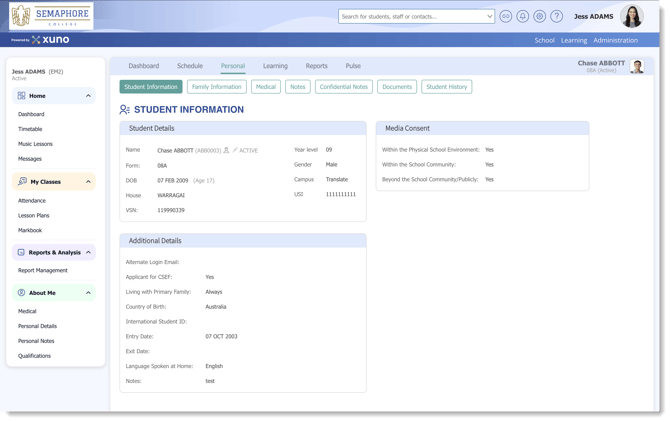The image size is (670, 422).
Task: Open the link icon next to the search box
Action: coord(505,17)
